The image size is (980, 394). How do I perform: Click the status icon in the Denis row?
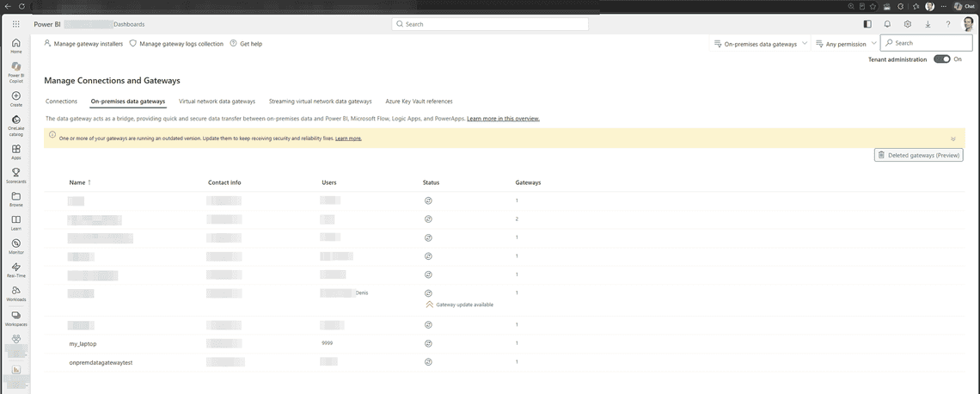tap(428, 292)
